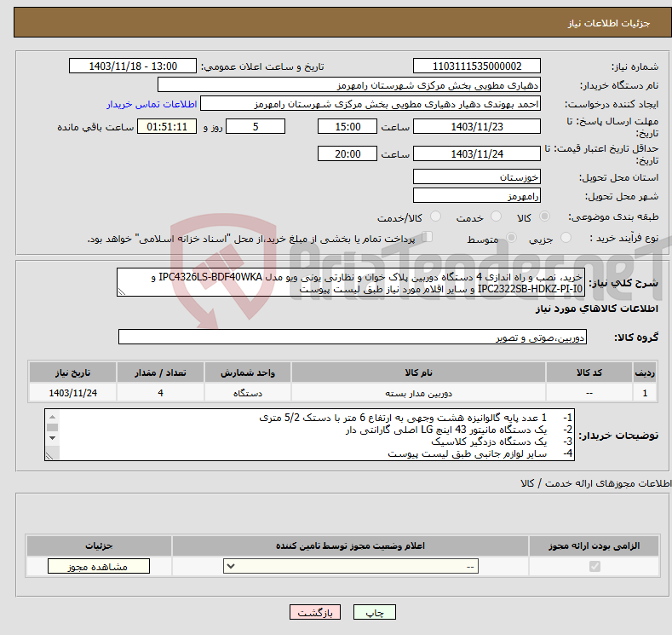Viewport: 672px width, 635px height.
Task: Click the validity time field 20:00
Action: pyautogui.click(x=347, y=153)
